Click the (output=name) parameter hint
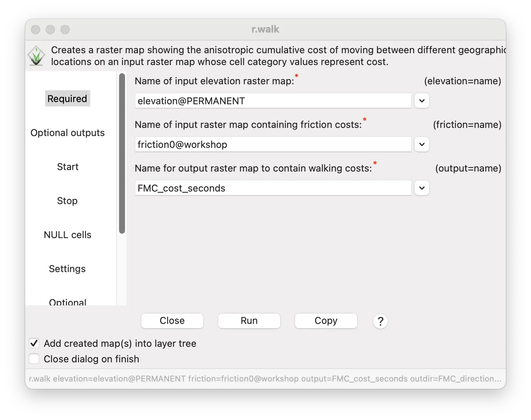 coord(469,168)
